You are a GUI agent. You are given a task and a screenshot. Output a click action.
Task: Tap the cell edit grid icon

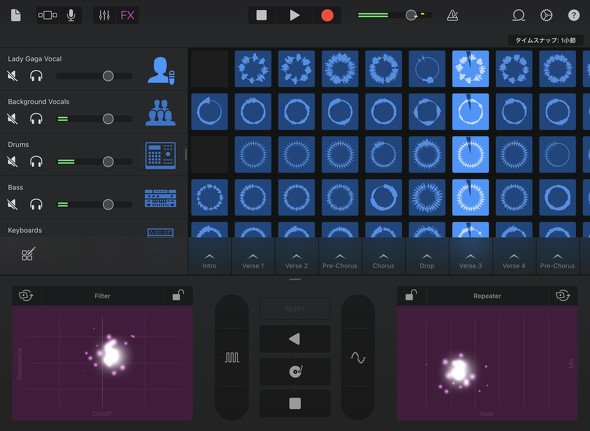(28, 254)
